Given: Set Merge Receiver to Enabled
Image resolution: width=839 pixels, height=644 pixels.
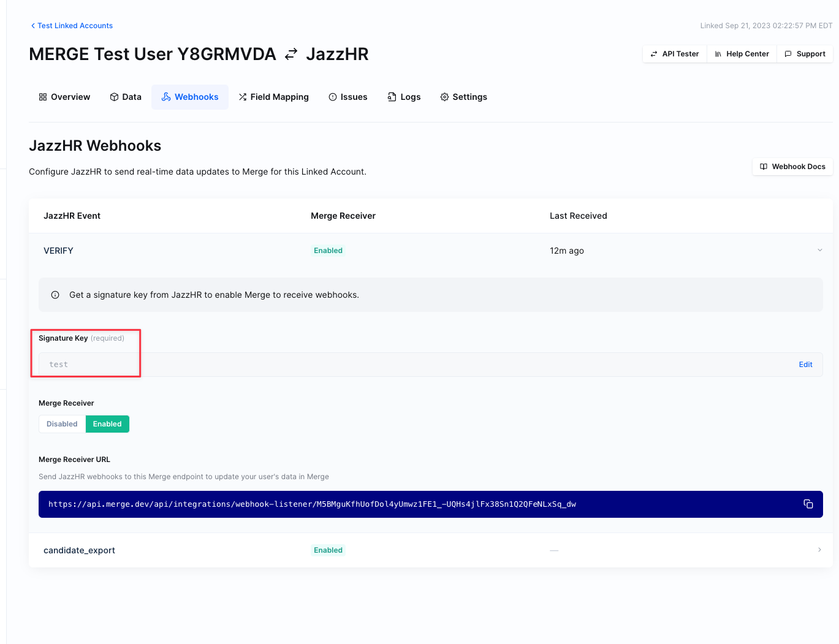Looking at the screenshot, I should pos(107,424).
